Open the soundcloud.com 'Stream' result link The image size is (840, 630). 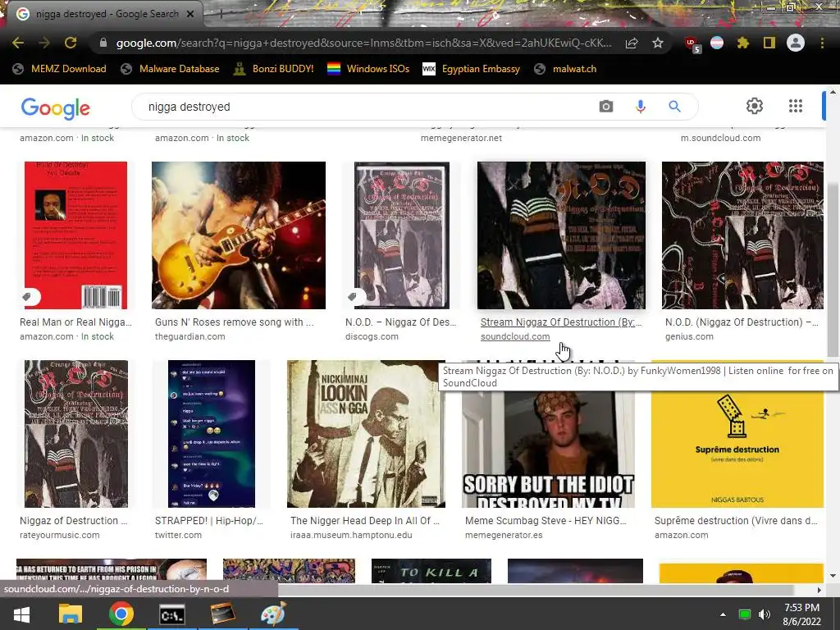[x=561, y=322]
